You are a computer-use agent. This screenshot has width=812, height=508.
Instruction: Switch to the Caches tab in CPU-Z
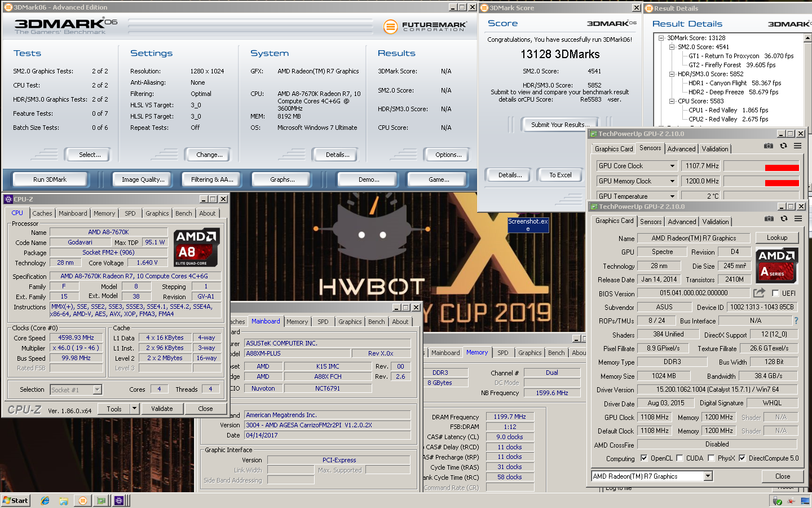pos(42,213)
